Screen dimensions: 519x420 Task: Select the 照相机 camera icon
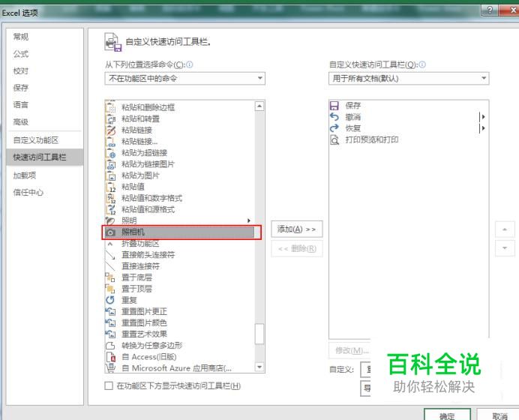(x=110, y=232)
